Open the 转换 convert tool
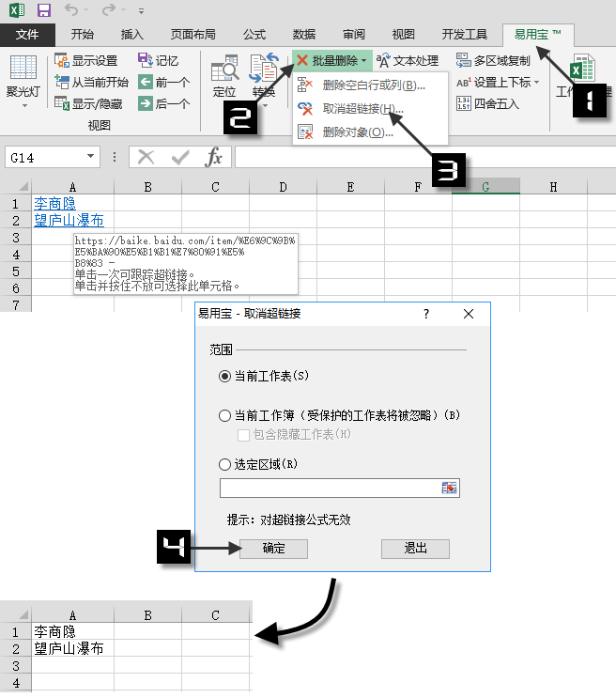Viewport: 616px width, 698px height. 264,76
